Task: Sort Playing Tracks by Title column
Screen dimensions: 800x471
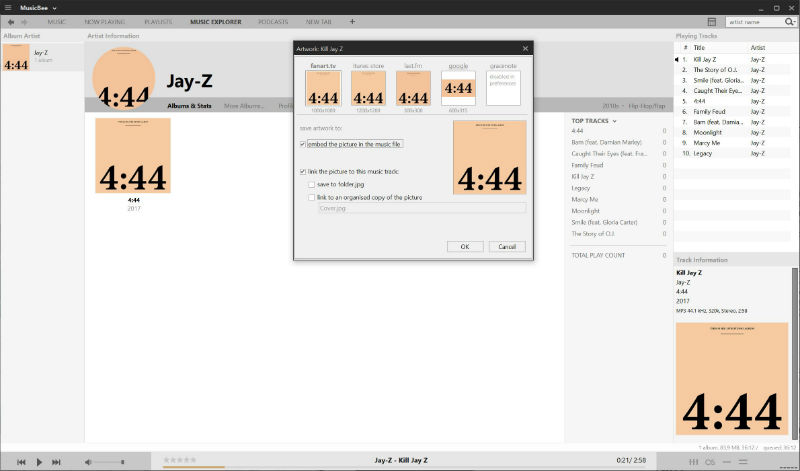Action: (x=699, y=47)
